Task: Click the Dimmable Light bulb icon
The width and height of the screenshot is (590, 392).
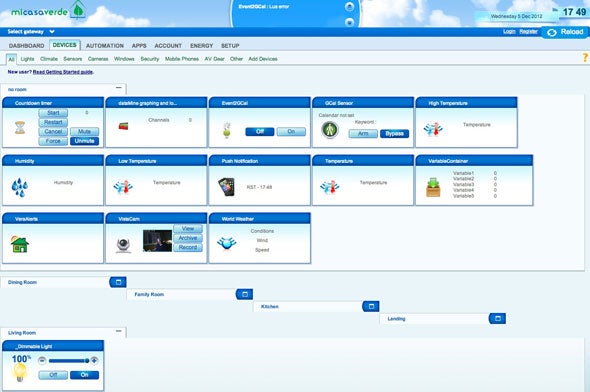Action: coord(20,372)
